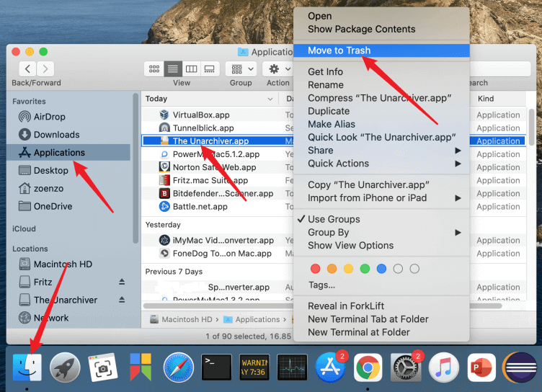Open the Group dropdown in toolbar

coord(241,68)
